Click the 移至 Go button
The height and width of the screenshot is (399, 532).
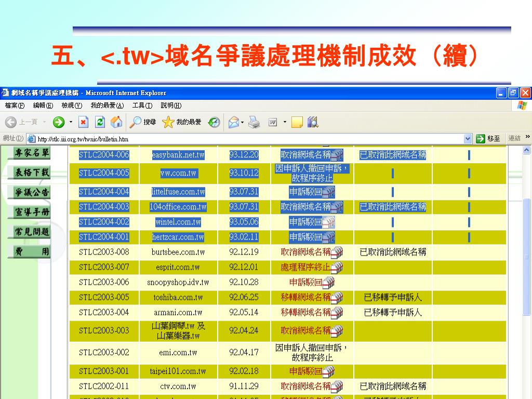[x=488, y=139]
